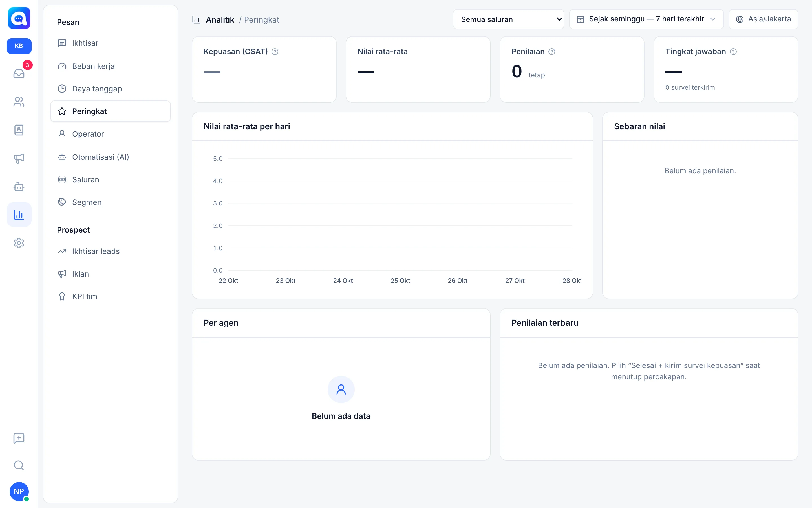Open the Segmen menu item
The image size is (812, 508).
click(x=111, y=202)
